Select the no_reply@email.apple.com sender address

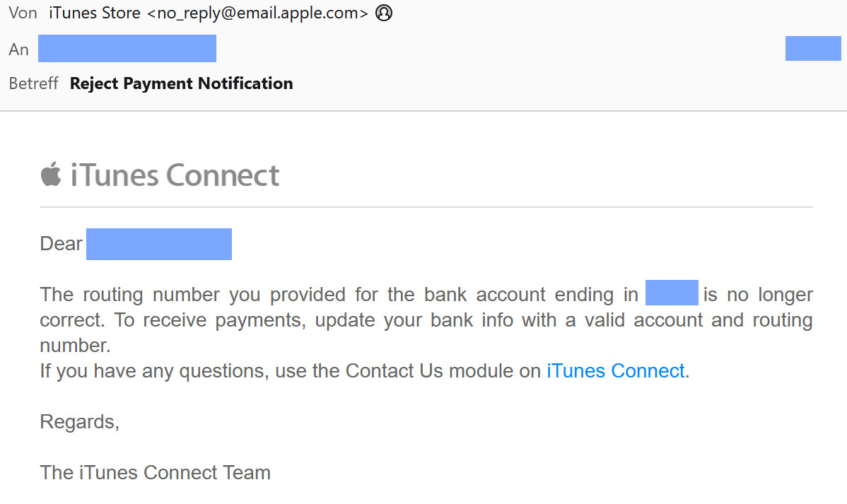click(x=257, y=13)
